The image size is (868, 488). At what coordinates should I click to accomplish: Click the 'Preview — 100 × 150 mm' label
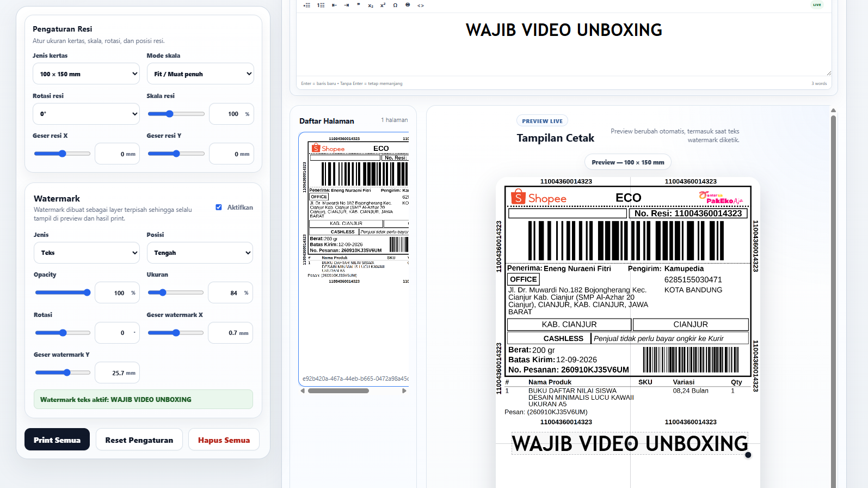[x=628, y=162]
